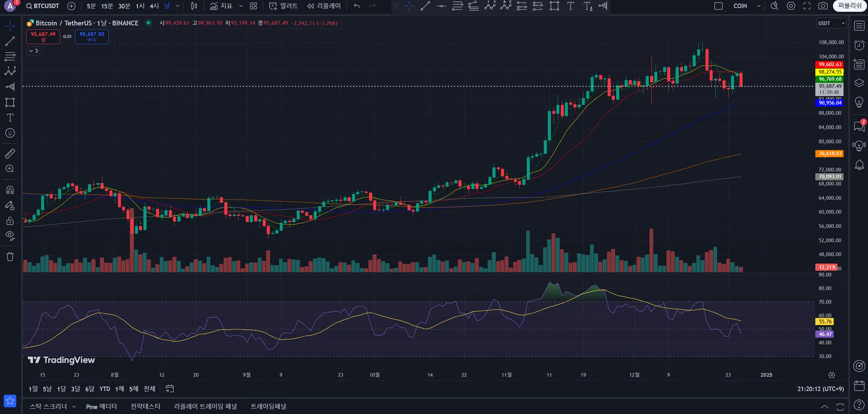The image size is (868, 414).
Task: Select the trend line drawing tool
Action: [10, 41]
